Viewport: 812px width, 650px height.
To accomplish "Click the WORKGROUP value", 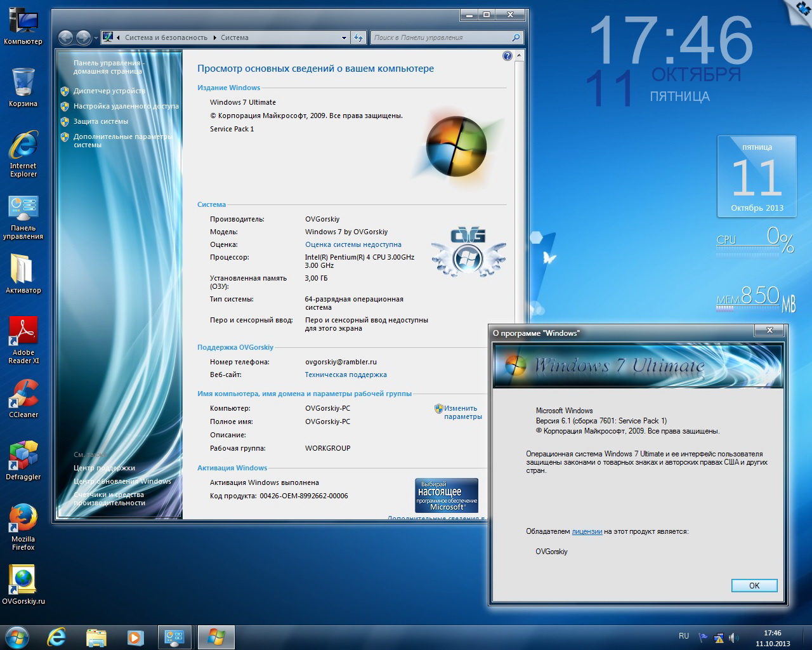I will [x=327, y=448].
